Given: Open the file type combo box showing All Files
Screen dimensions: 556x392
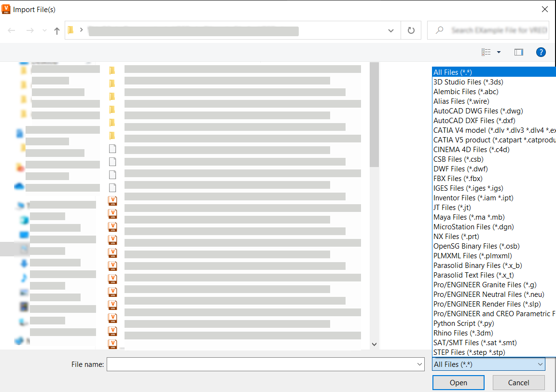Looking at the screenshot, I should pos(488,364).
